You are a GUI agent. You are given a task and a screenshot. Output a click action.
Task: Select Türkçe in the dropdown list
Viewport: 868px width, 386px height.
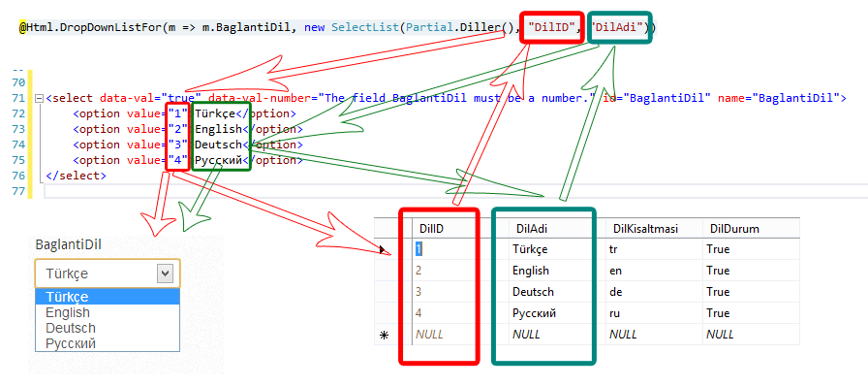coord(108,297)
